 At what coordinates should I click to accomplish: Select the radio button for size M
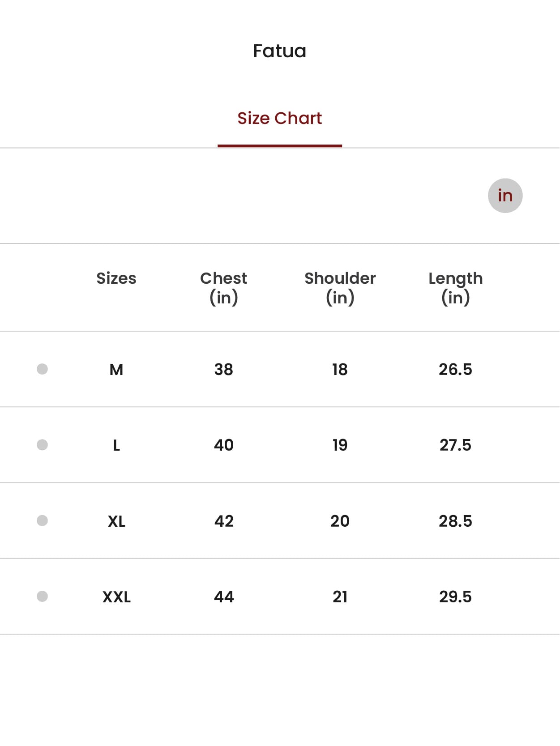pos(42,369)
